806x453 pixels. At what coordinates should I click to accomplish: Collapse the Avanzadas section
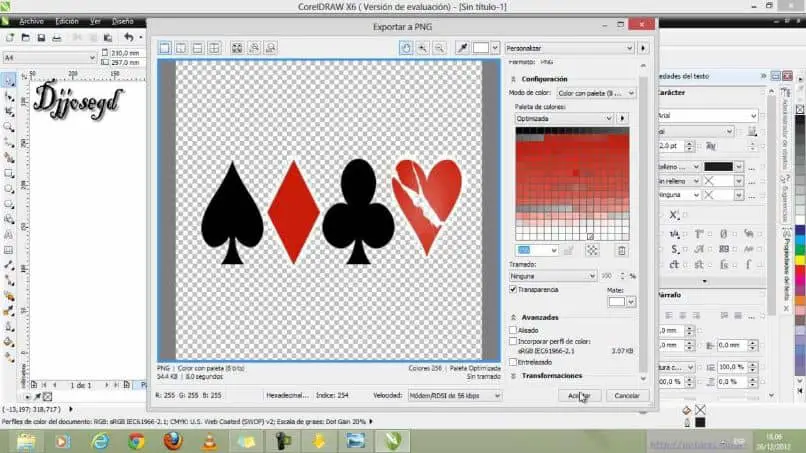(513, 318)
